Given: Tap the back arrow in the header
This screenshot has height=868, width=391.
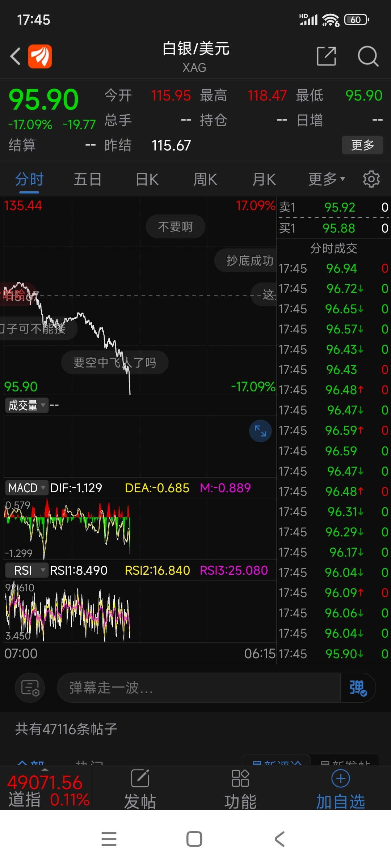Looking at the screenshot, I should click(x=15, y=56).
